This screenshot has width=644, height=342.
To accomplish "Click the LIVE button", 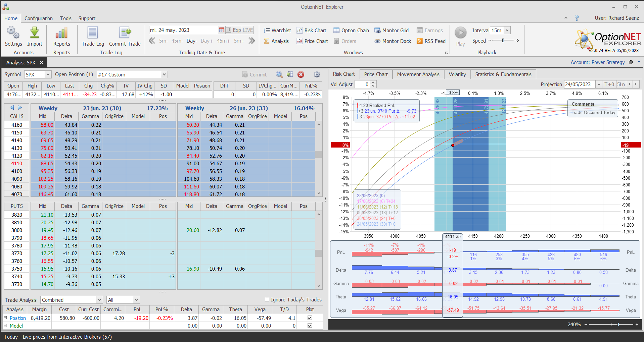I will click(248, 30).
